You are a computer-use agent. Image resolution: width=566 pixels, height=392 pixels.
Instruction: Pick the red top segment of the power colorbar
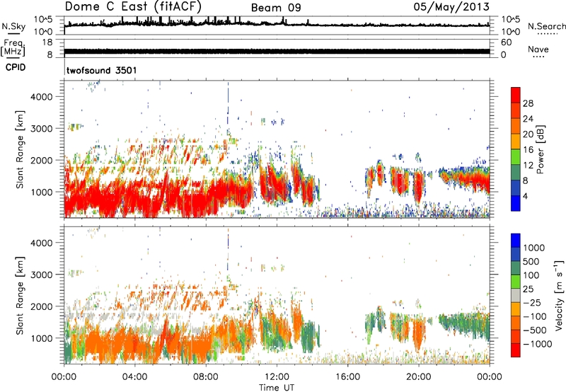coord(516,96)
